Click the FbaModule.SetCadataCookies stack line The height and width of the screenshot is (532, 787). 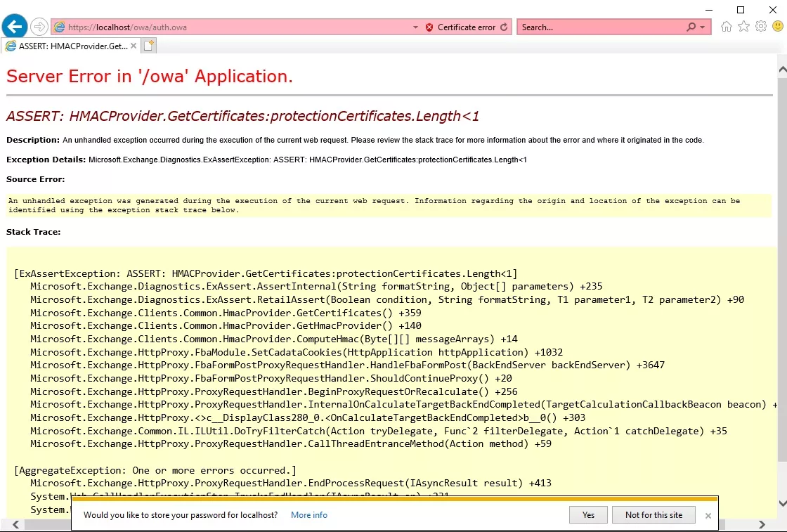click(x=297, y=352)
